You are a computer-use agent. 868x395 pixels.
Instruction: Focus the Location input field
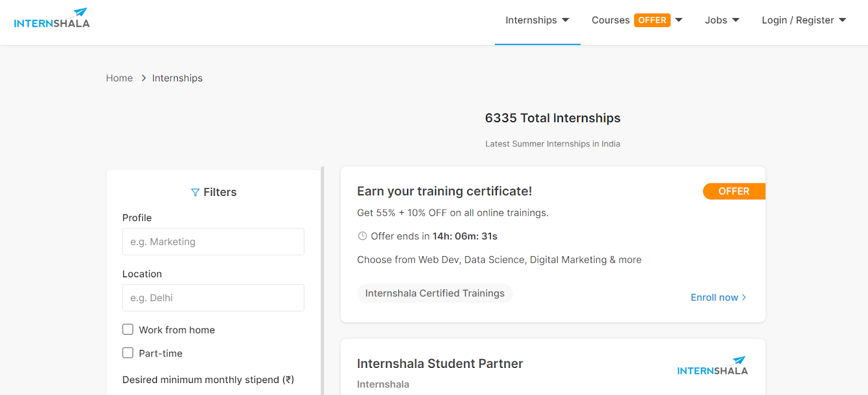pos(213,298)
